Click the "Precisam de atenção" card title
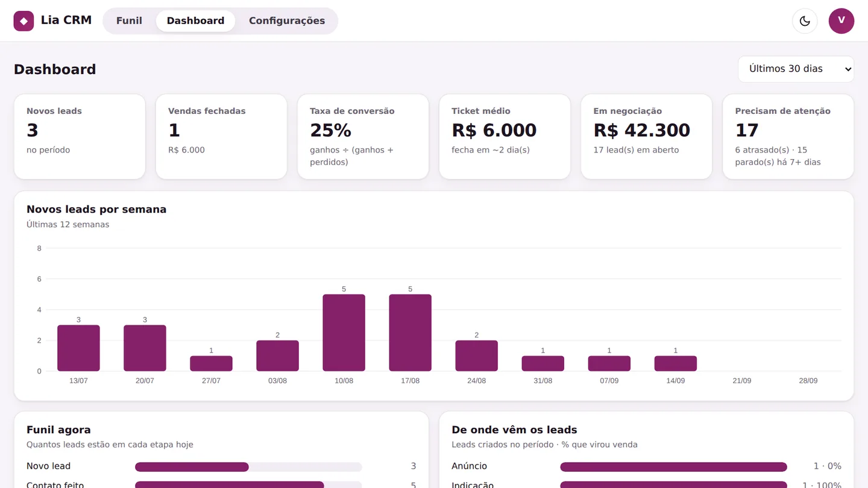868x488 pixels. [x=783, y=111]
